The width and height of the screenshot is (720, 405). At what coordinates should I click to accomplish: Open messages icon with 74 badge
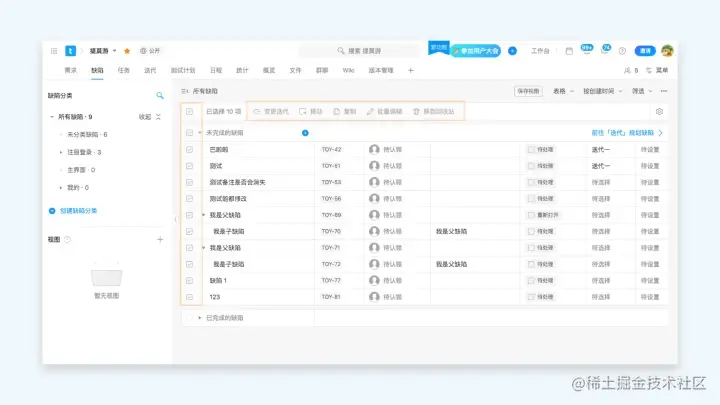click(x=605, y=50)
